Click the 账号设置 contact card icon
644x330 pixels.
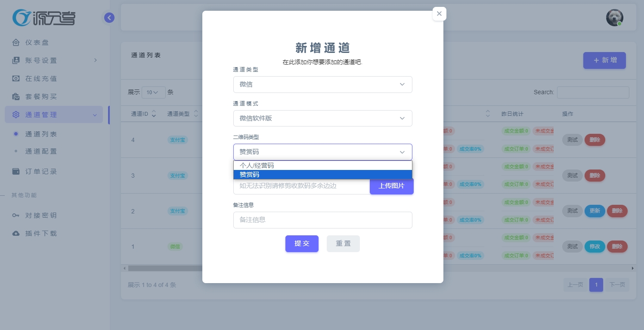(16, 61)
